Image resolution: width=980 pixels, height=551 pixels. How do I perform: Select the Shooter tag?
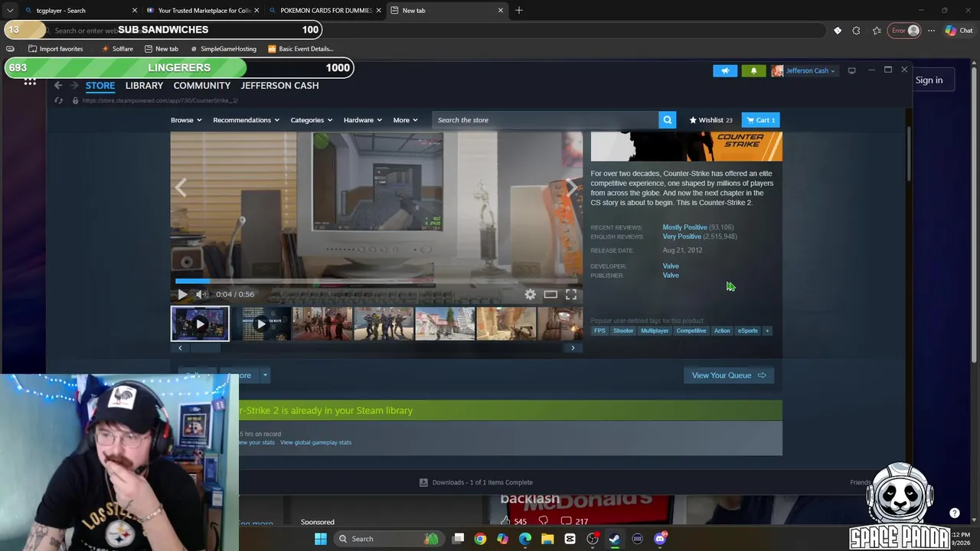tap(623, 331)
